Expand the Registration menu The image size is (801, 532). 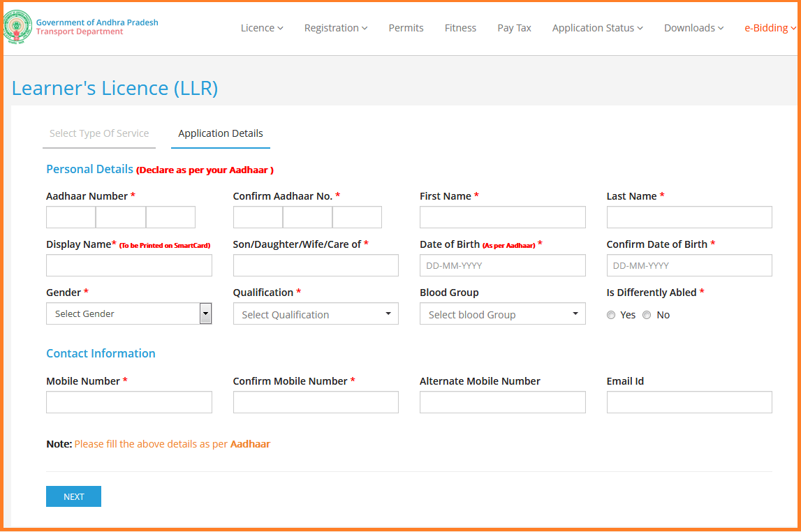tap(336, 28)
